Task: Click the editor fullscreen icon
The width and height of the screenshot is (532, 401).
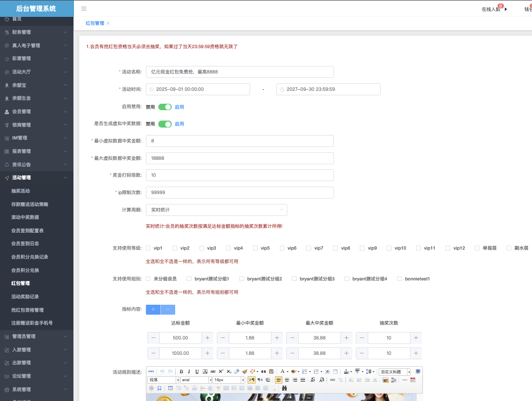Action: [418, 371]
